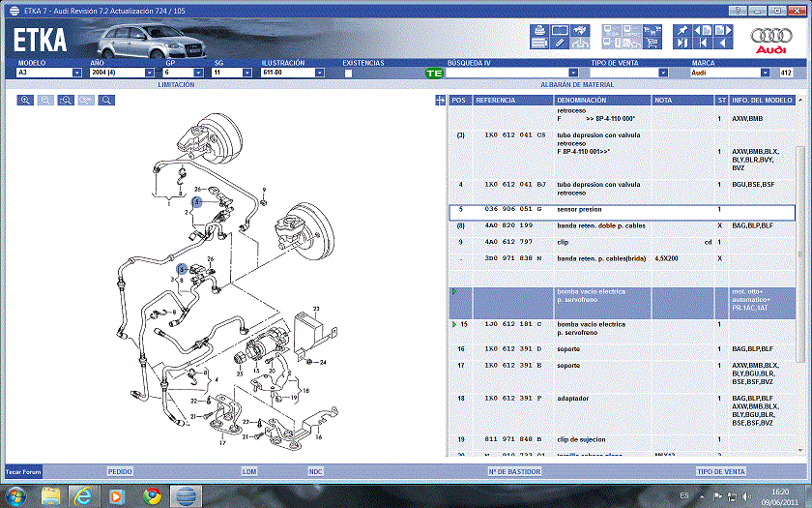The width and height of the screenshot is (812, 508).
Task: Click the skip-forward navigation icon
Action: (682, 43)
